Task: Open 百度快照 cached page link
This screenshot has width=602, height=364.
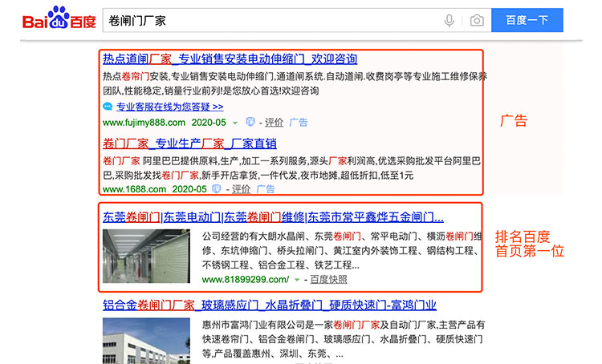Action: (x=329, y=280)
